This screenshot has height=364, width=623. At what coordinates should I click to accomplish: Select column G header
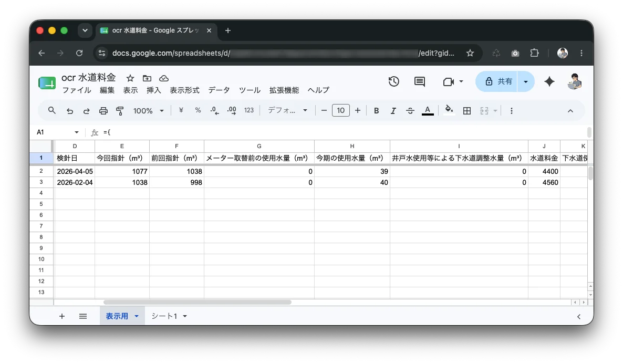(259, 146)
